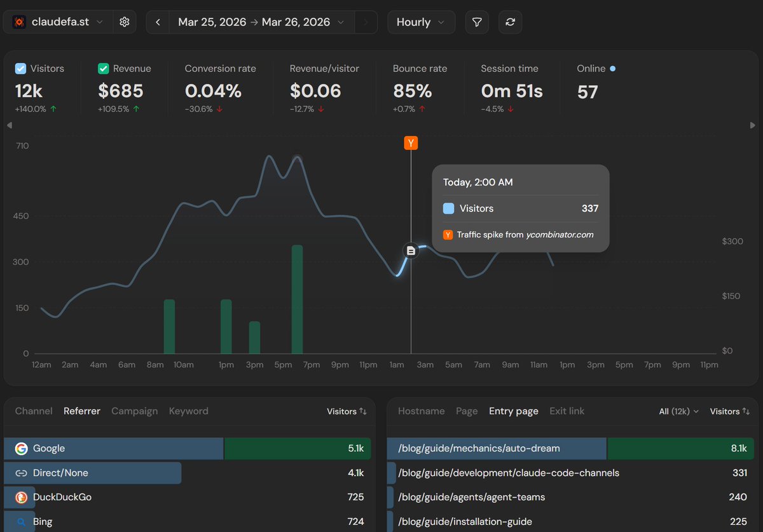Open the Hourly interval dropdown
This screenshot has height=532, width=763.
click(421, 22)
